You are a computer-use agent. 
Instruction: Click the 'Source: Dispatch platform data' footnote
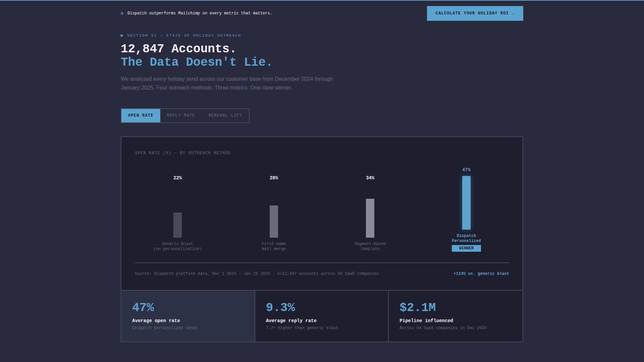click(x=257, y=274)
